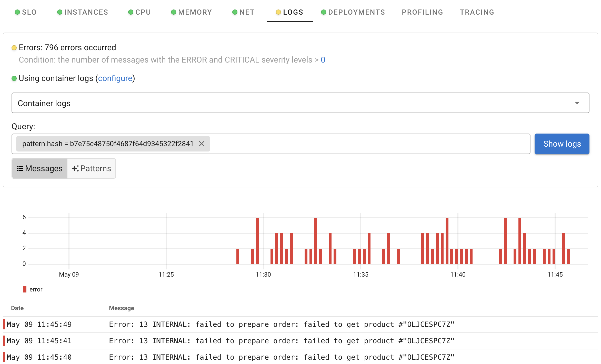Click the configure link for container logs
The image size is (601, 364).
point(115,78)
